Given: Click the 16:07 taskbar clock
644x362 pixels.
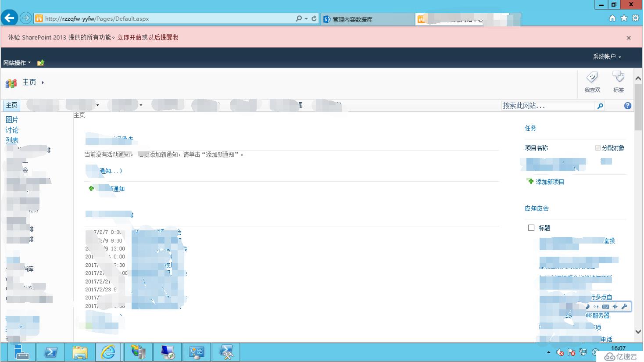Looking at the screenshot, I should [x=618, y=348].
